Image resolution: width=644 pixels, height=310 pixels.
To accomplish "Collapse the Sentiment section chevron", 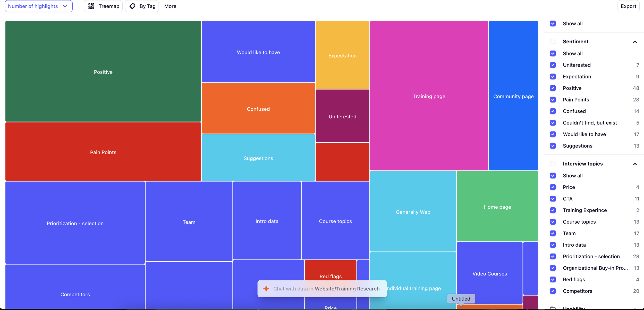I will [x=635, y=42].
